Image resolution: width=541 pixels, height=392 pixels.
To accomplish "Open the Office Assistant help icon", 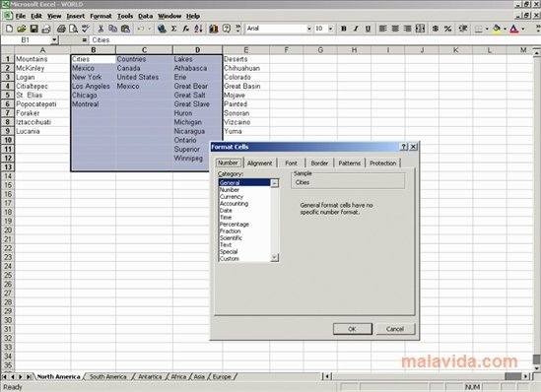I will coord(227,29).
